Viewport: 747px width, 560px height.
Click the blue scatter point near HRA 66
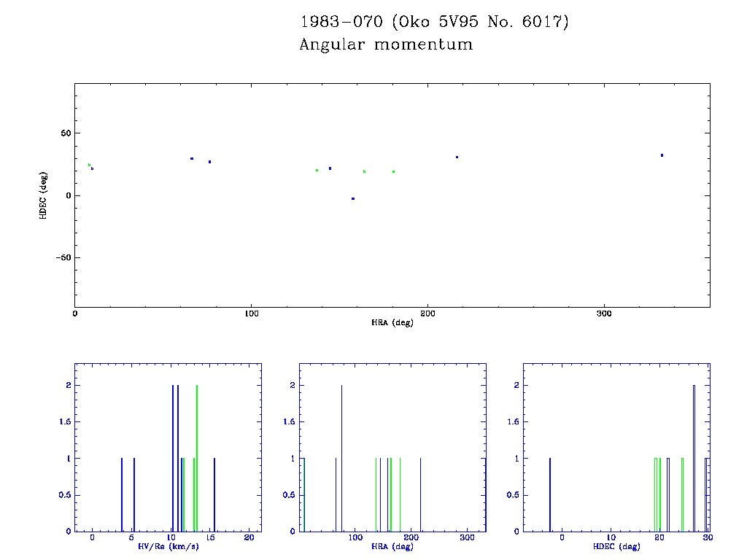[x=192, y=158]
